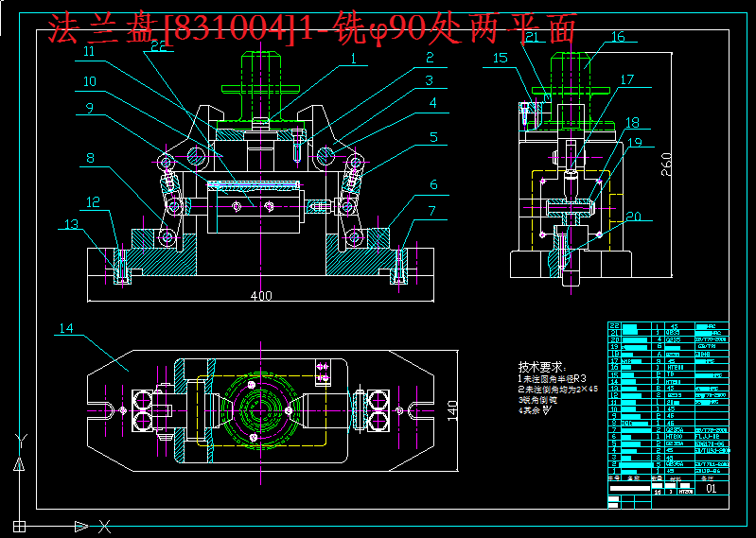Select part balloon number 3
This screenshot has height=538, width=756.
(x=430, y=79)
